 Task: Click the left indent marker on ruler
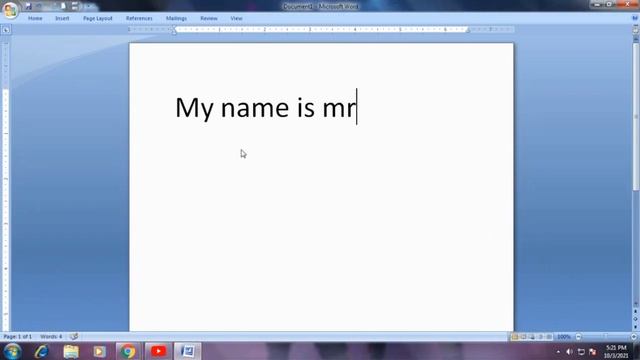pyautogui.click(x=174, y=30)
